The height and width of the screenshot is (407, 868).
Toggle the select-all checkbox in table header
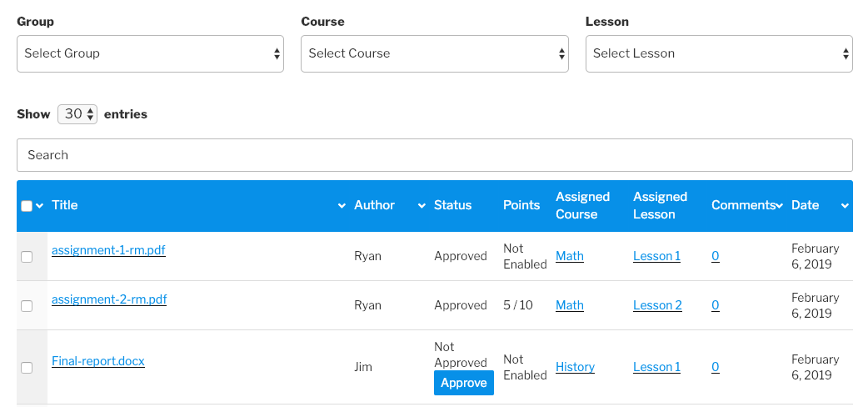tap(27, 206)
